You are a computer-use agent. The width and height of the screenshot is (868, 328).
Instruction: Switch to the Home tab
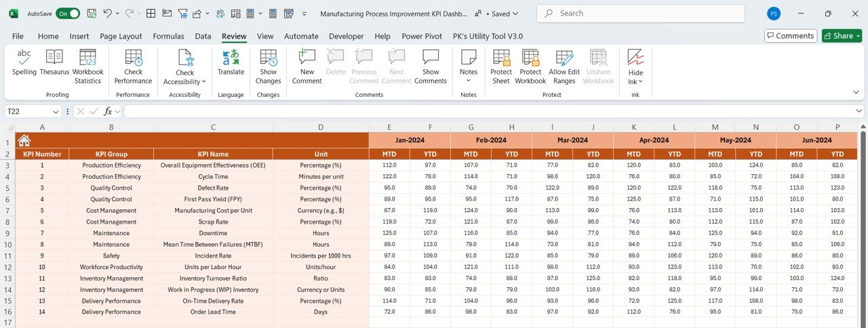pos(48,36)
